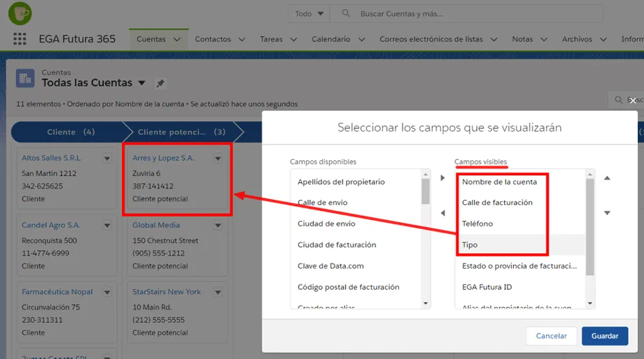
Task: Click the EGA Futura coffee cup logo
Action: point(20,13)
